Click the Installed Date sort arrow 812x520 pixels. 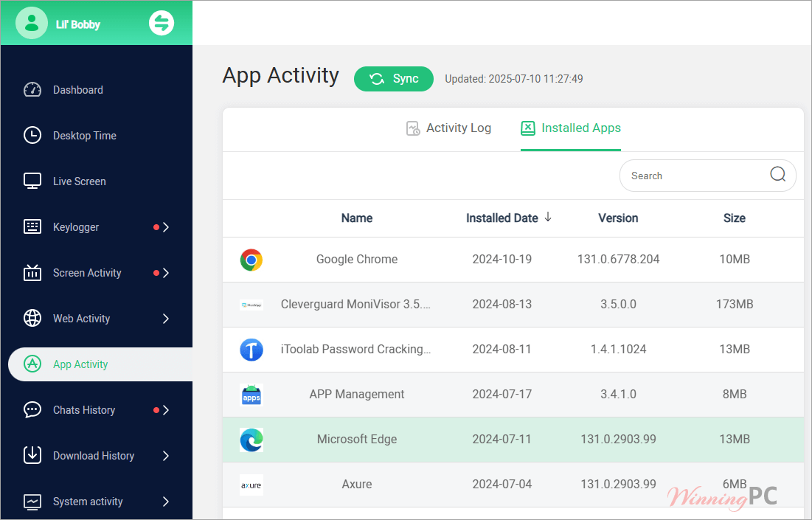tap(548, 218)
